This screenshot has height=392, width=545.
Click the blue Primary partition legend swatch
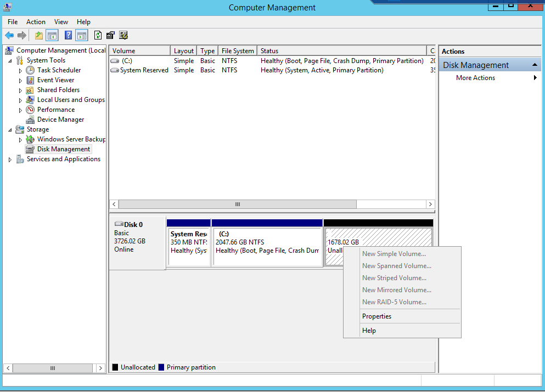coord(161,367)
